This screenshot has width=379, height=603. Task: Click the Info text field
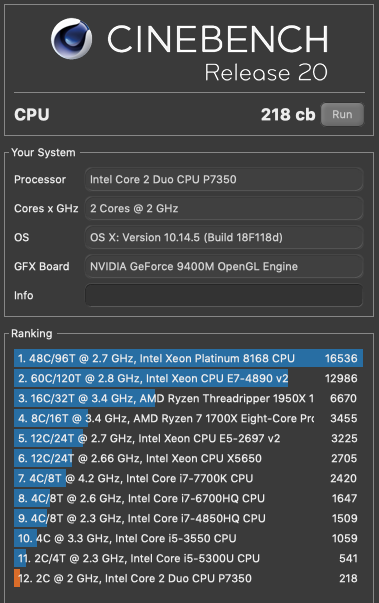(224, 295)
